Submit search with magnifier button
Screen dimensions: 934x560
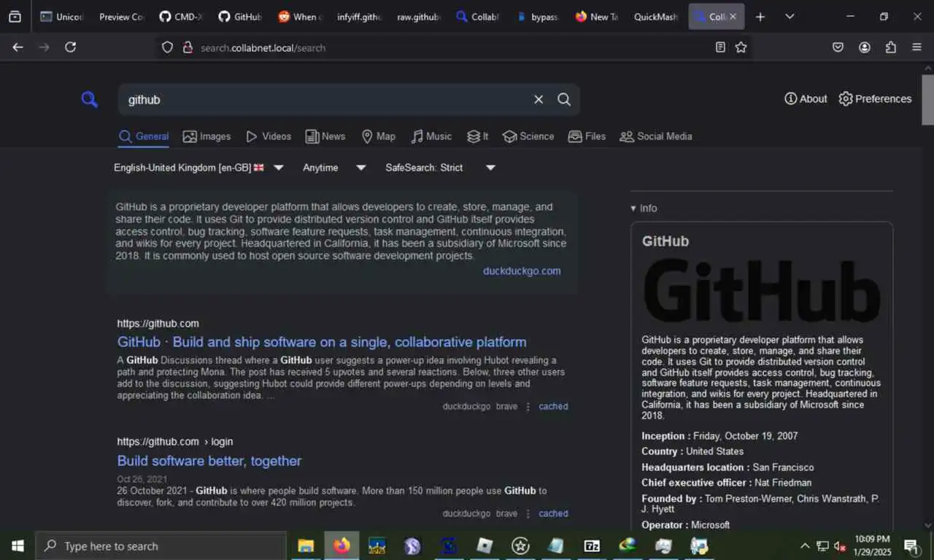tap(564, 99)
